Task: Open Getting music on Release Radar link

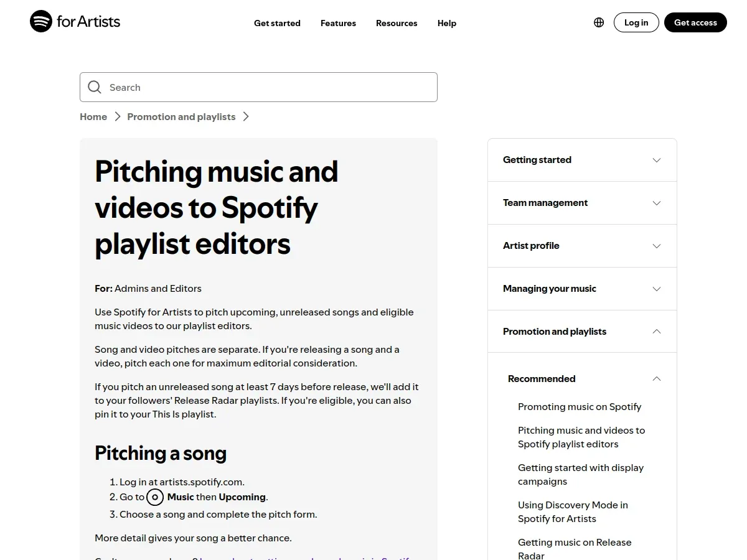Action: point(575,549)
